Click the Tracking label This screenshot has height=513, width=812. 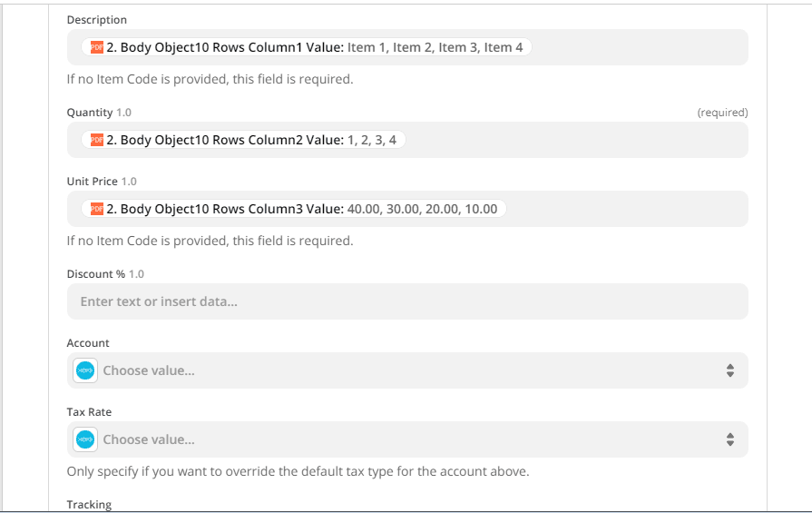89,505
